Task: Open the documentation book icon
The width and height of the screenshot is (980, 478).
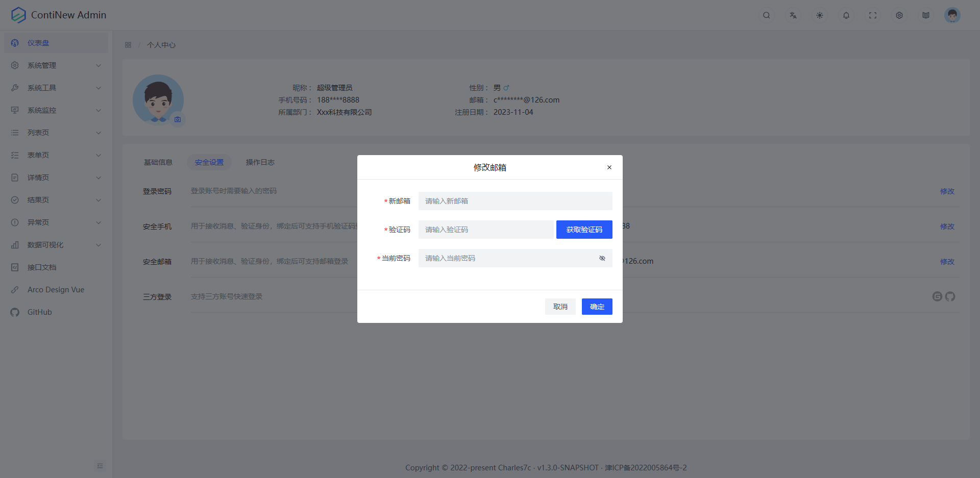Action: pyautogui.click(x=926, y=15)
